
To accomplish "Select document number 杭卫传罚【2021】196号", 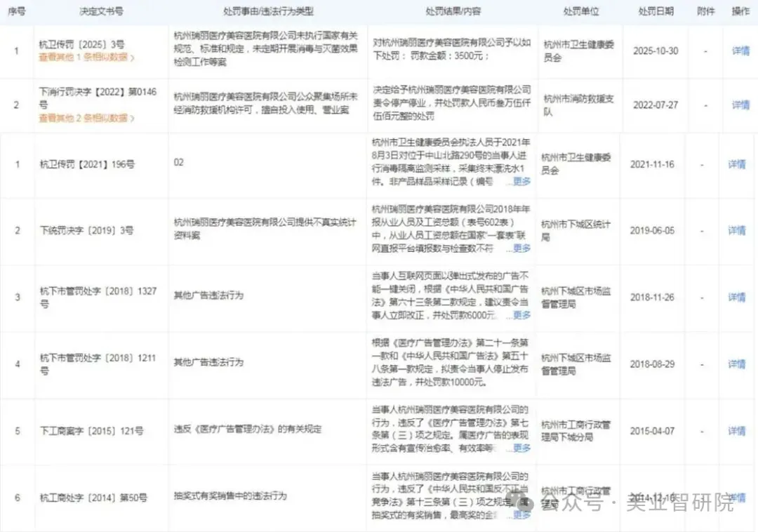I will [x=87, y=164].
